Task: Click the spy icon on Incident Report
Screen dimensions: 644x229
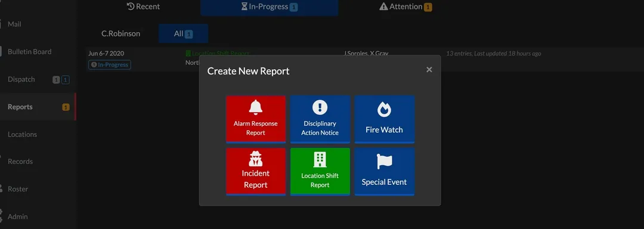Action: (x=255, y=159)
